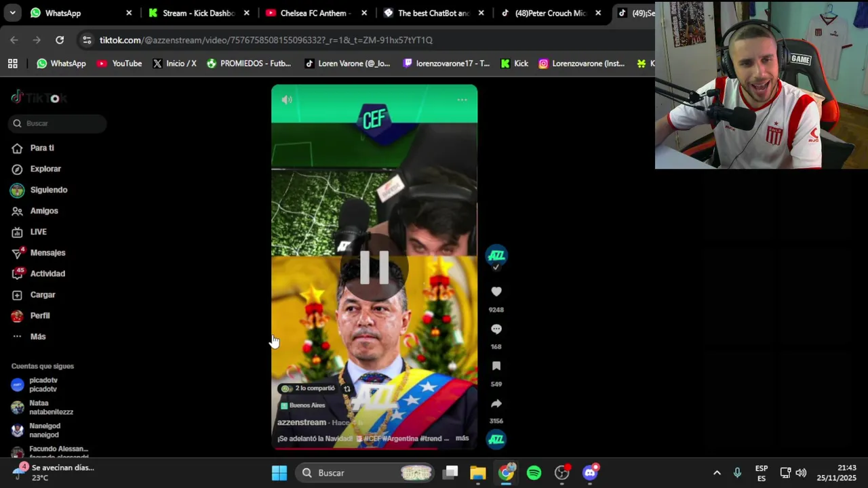Screen dimensions: 868x488
Task: Like the video with heart icon
Action: [496, 291]
